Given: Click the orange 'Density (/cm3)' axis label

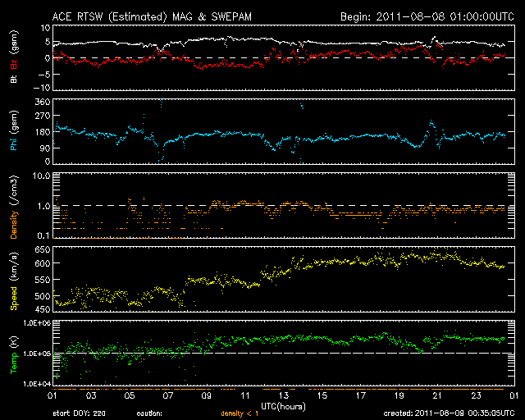Looking at the screenshot, I should coord(14,207).
